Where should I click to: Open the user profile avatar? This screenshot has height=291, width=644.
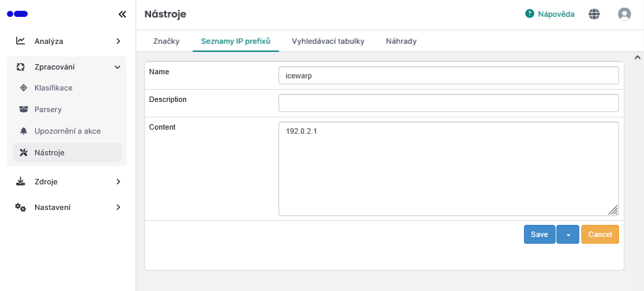pos(624,14)
